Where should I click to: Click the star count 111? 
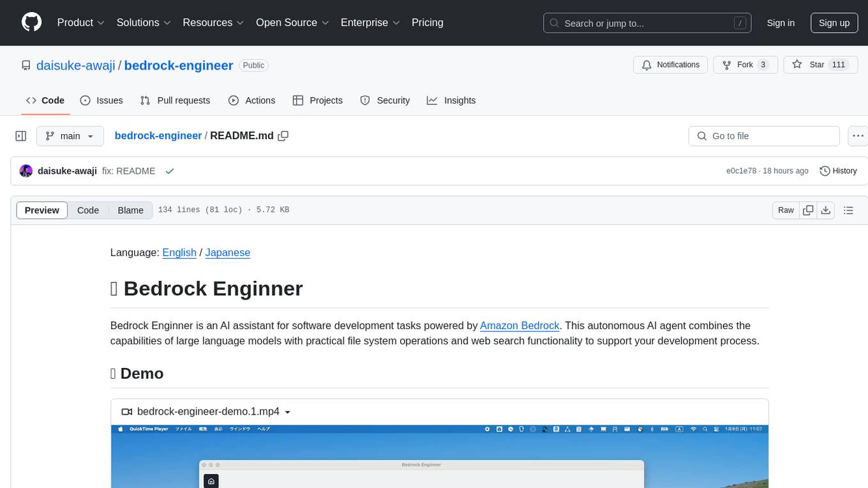click(x=839, y=65)
